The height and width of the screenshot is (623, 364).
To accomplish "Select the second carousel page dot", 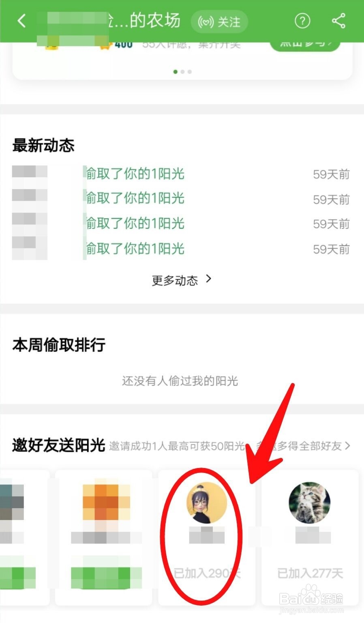I will click(x=182, y=72).
